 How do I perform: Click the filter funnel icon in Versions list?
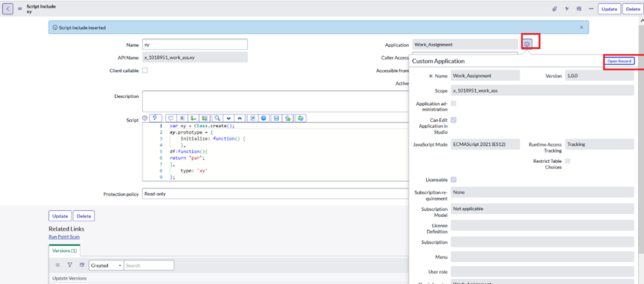click(x=69, y=265)
